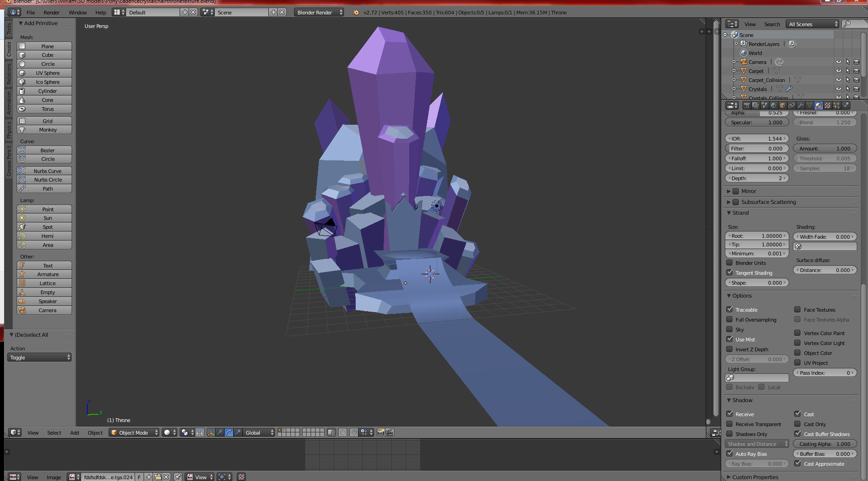Collapse the Strand panel

point(728,213)
